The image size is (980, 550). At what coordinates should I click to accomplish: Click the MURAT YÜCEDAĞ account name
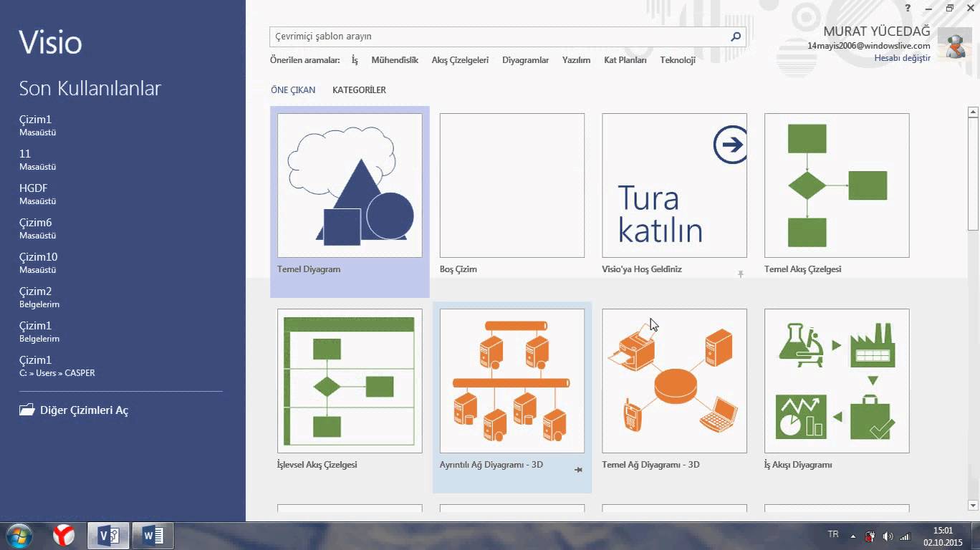877,32
